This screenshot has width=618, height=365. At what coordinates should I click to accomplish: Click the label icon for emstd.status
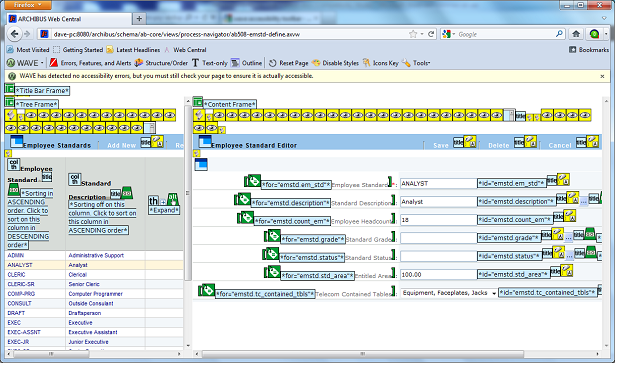(x=272, y=253)
